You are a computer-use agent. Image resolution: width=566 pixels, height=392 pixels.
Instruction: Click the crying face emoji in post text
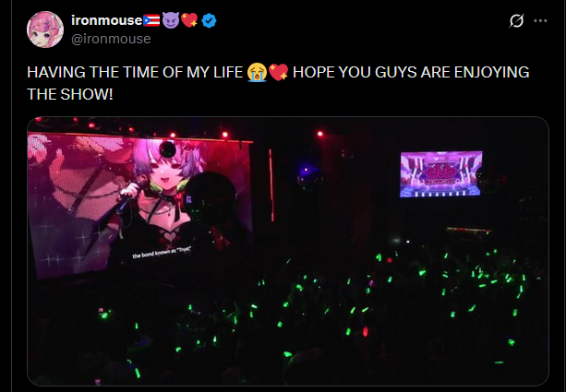pos(257,73)
